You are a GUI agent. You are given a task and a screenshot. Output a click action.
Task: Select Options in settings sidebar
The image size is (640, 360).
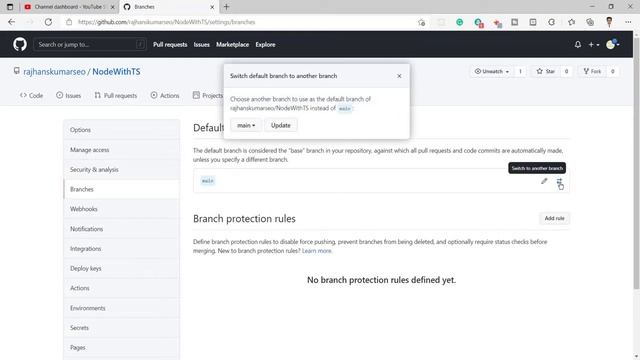(x=122, y=130)
